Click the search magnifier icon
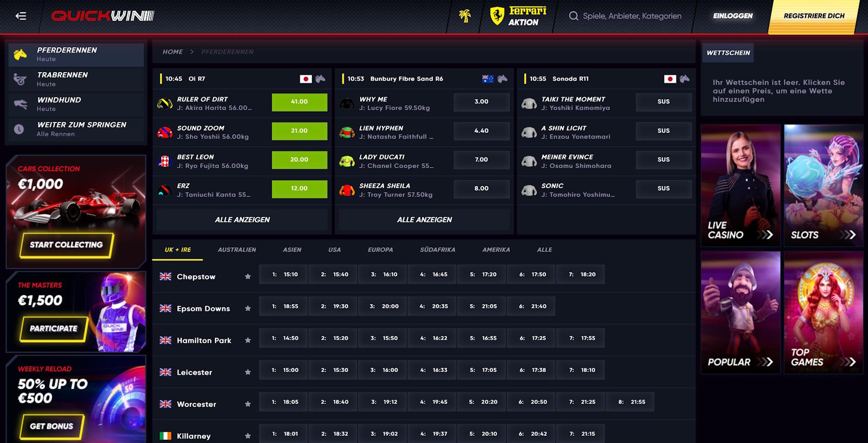This screenshot has height=443, width=868. 573,16
